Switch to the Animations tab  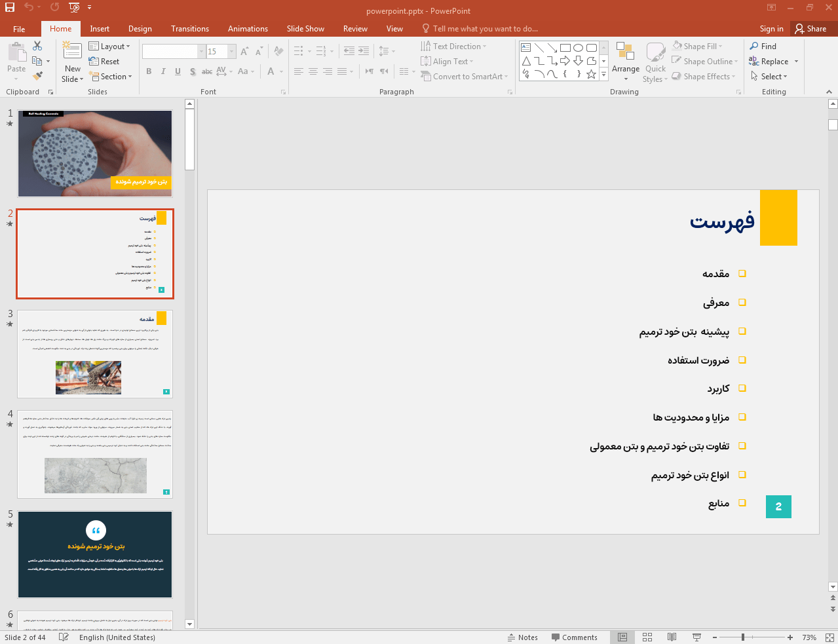coord(248,29)
